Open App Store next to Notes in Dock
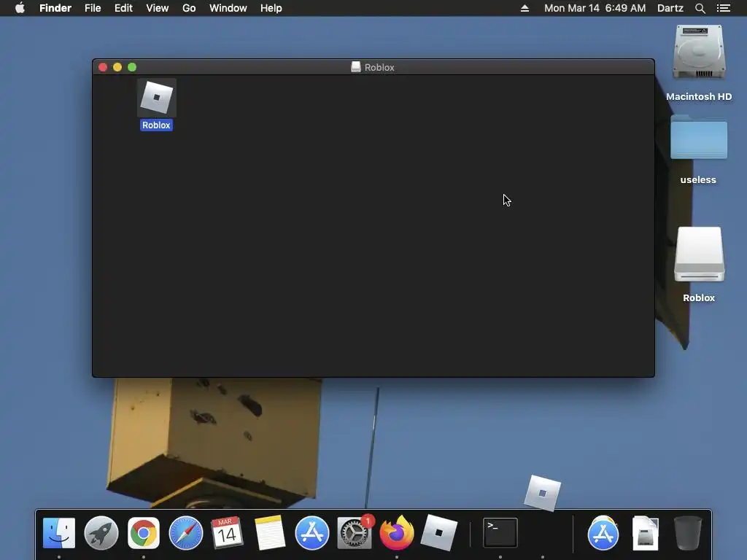The height and width of the screenshot is (560, 747). 312,533
